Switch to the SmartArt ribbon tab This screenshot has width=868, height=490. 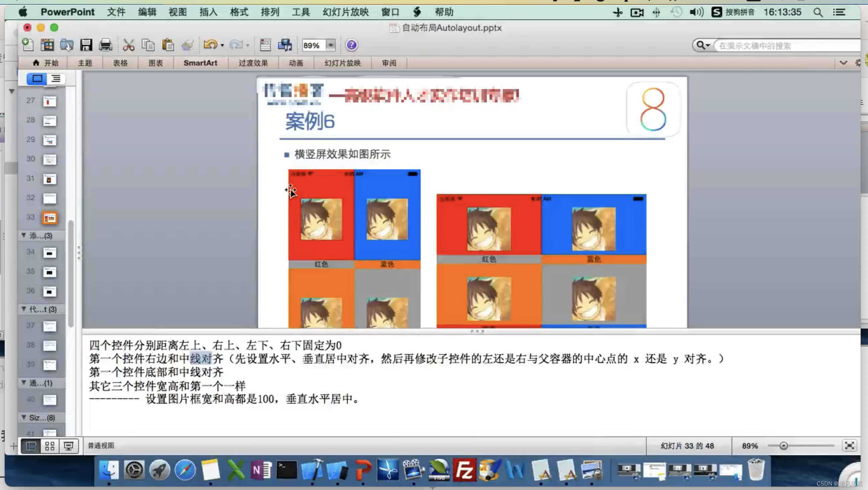201,63
